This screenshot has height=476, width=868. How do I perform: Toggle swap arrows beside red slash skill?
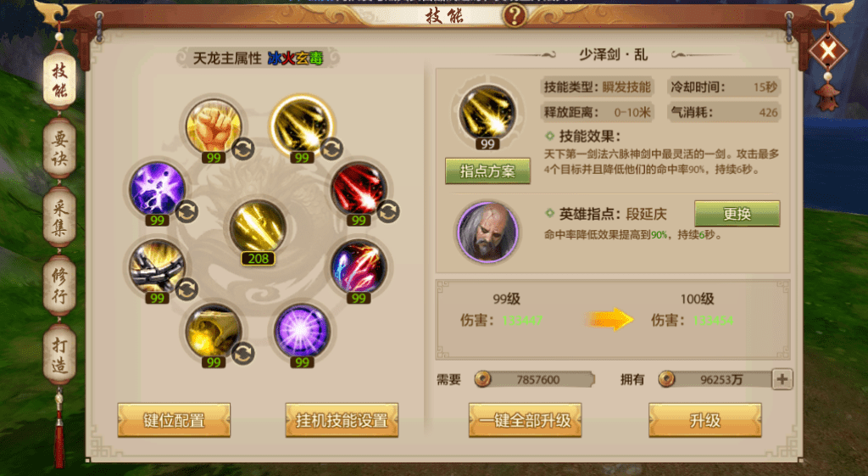[388, 211]
